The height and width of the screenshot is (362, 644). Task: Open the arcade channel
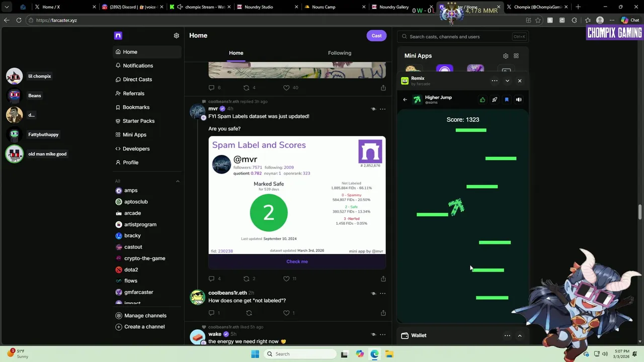(x=132, y=213)
